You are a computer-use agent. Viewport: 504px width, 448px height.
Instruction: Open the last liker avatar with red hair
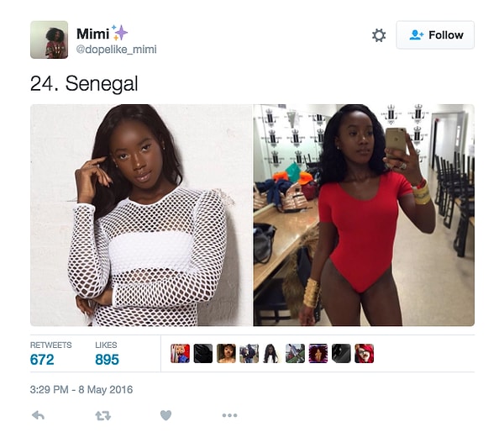(365, 354)
